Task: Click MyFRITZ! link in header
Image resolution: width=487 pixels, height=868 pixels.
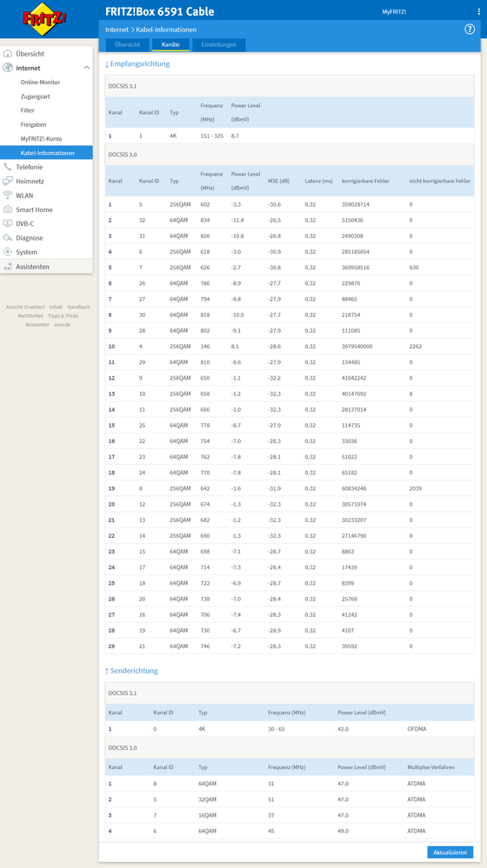Action: [394, 11]
